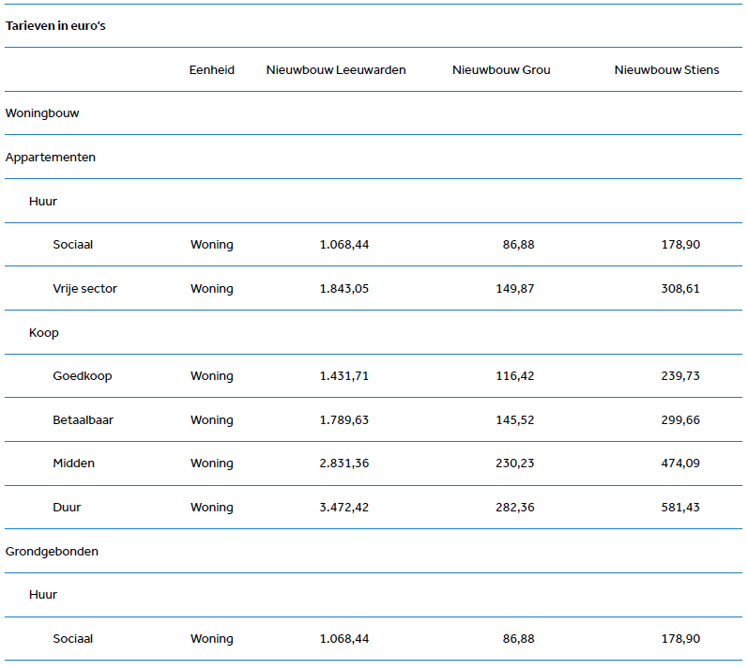The image size is (747, 667).
Task: Click the 230,23 Grou value
Action: 514,463
